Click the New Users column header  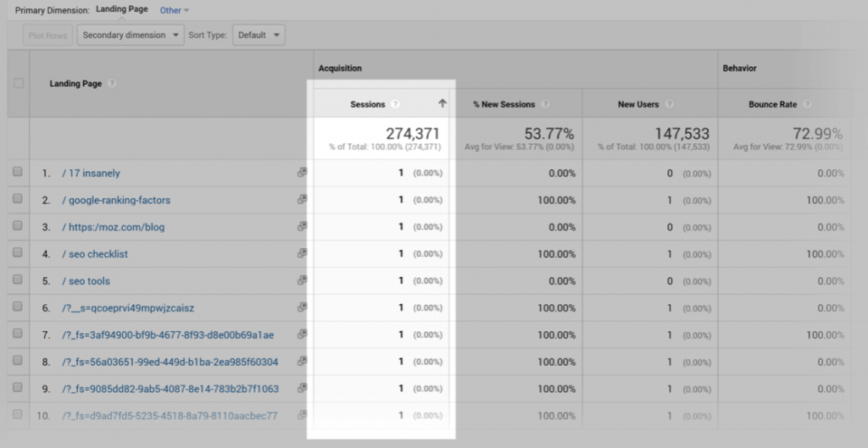(638, 104)
